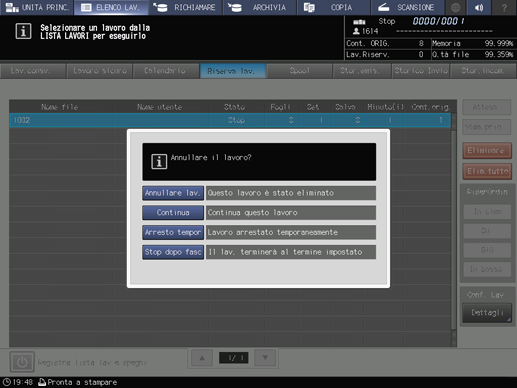Click the printer icon beside Pronta a stampare
Screen dimensions: 517x388
coord(42,382)
